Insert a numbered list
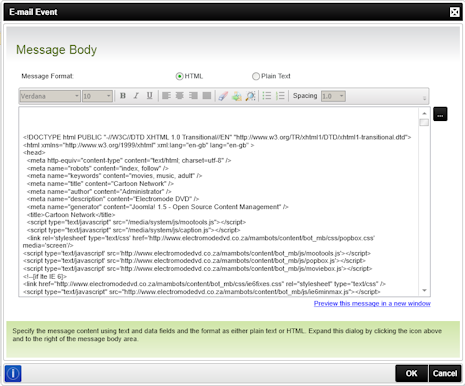 [280, 96]
